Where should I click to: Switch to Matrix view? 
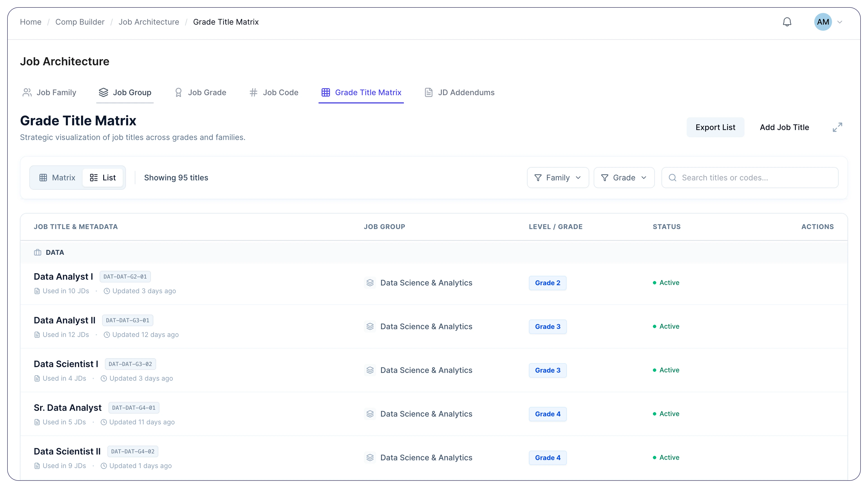57,178
